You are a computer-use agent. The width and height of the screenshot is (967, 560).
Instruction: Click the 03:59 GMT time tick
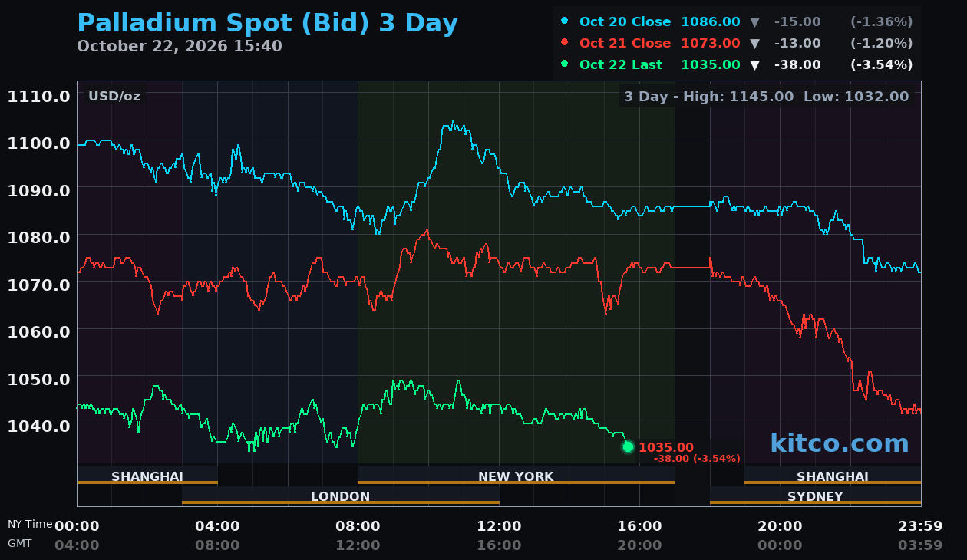pos(920,545)
